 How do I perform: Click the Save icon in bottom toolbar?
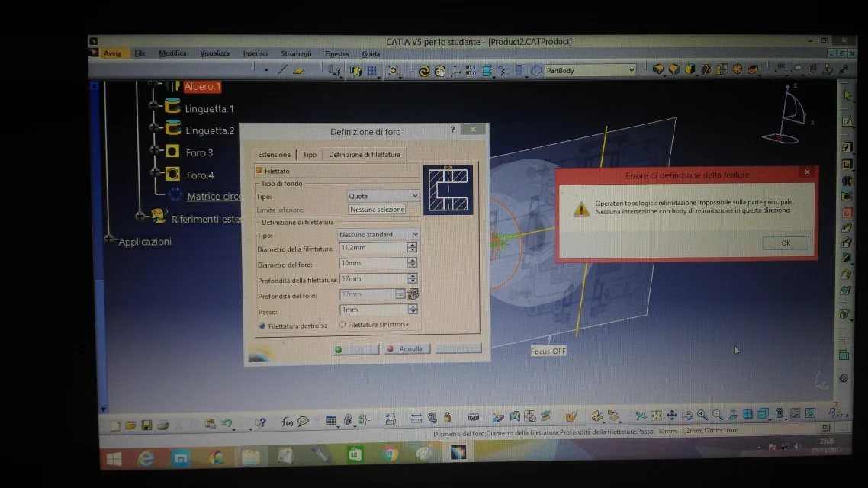(146, 423)
